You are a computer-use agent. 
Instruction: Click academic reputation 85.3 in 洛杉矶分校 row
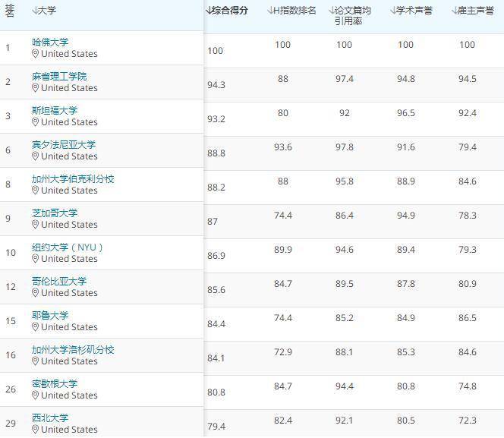point(405,352)
